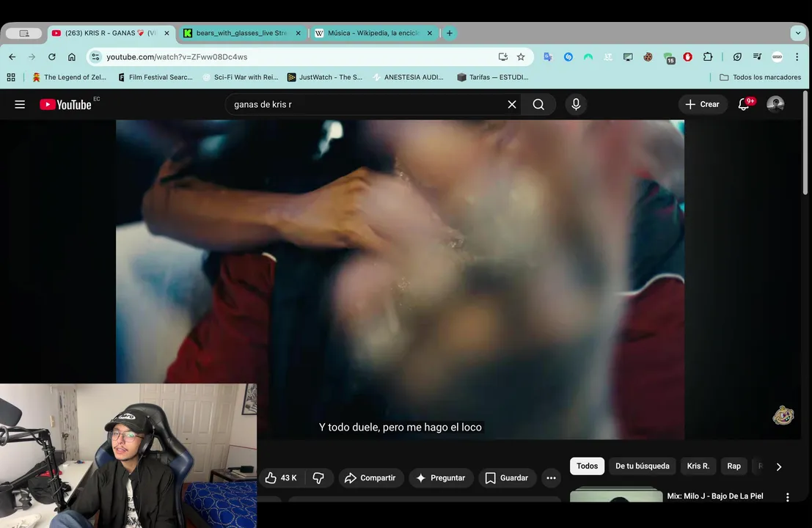
Task: Open the cookie extension icon
Action: pos(648,57)
